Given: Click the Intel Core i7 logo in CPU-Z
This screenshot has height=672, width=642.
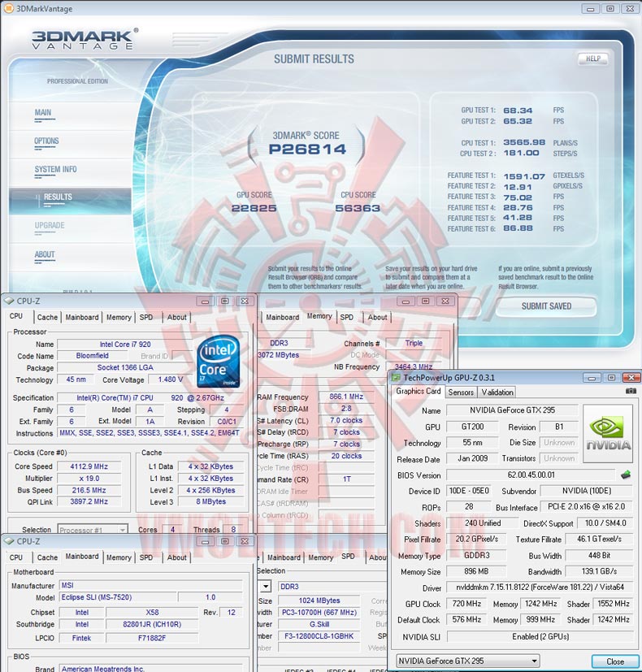Looking at the screenshot, I should (218, 362).
